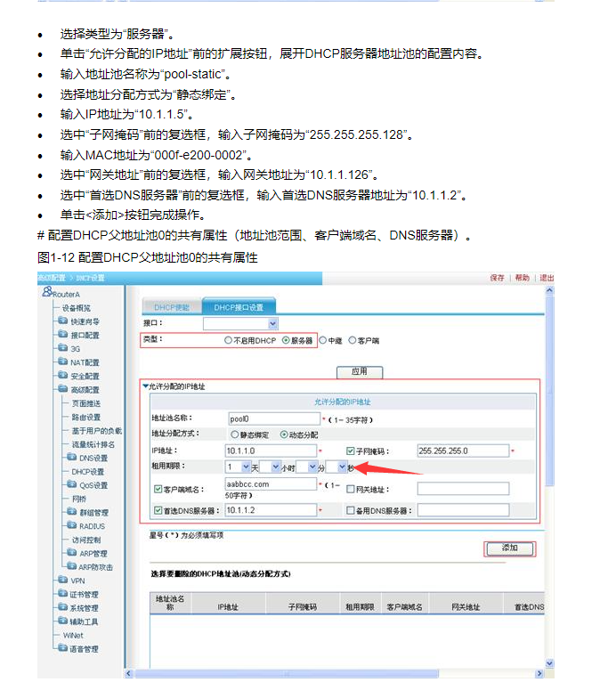Click the 添加 button
This screenshot has width=616, height=682.
coord(509,548)
